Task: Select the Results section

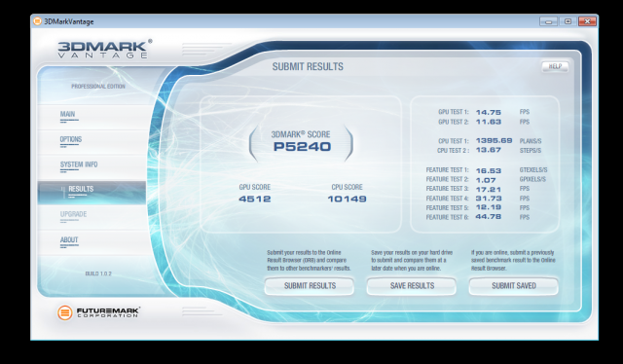Action: point(92,193)
